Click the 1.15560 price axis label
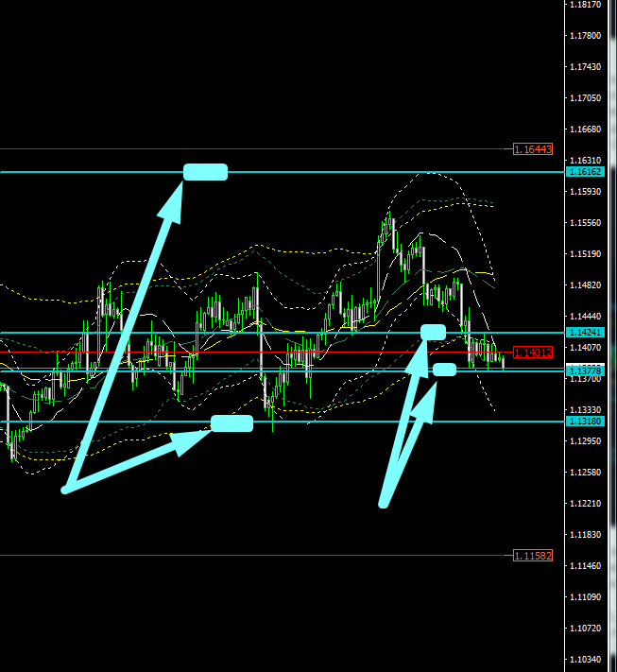 pyautogui.click(x=587, y=223)
